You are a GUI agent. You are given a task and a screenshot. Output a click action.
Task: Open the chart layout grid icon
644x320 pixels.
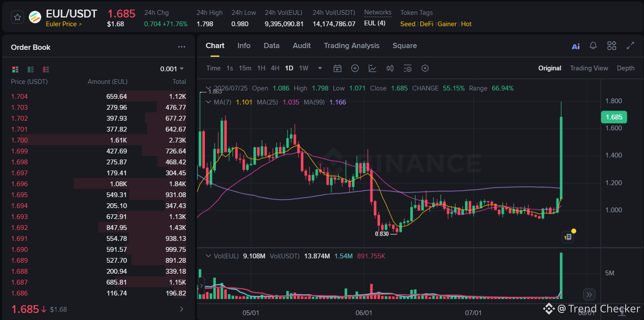tap(612, 46)
